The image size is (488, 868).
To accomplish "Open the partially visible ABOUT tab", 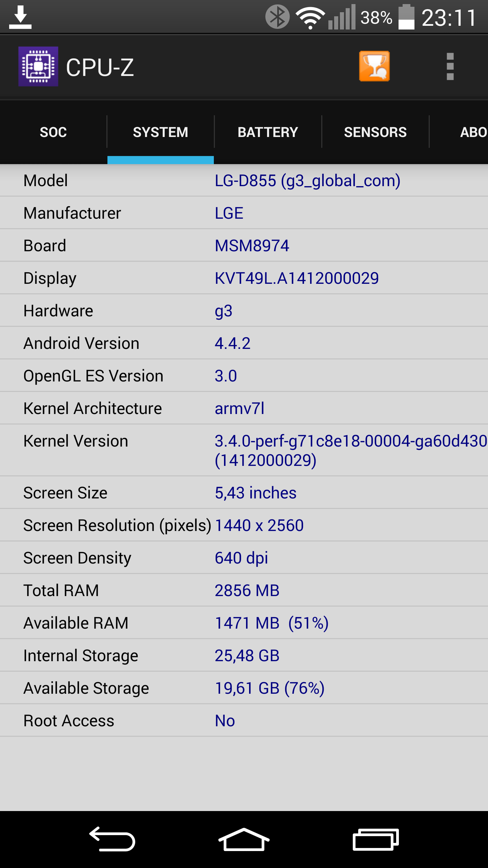I will [x=459, y=132].
